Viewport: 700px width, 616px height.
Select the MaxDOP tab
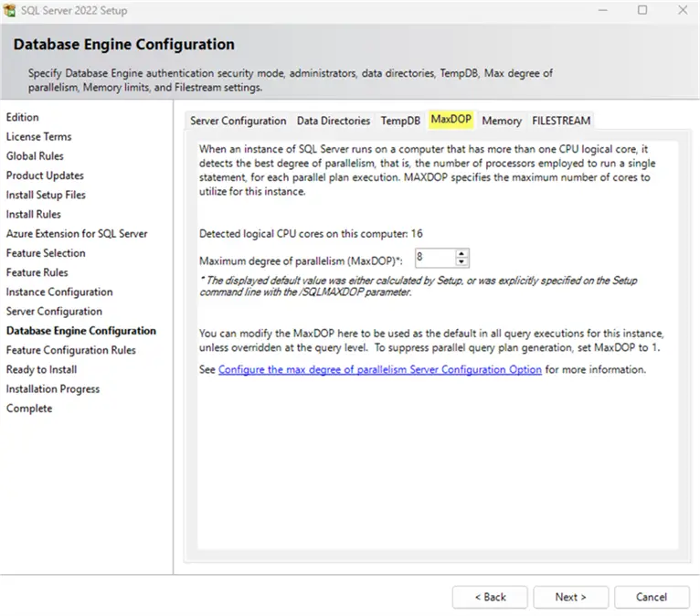[451, 119]
